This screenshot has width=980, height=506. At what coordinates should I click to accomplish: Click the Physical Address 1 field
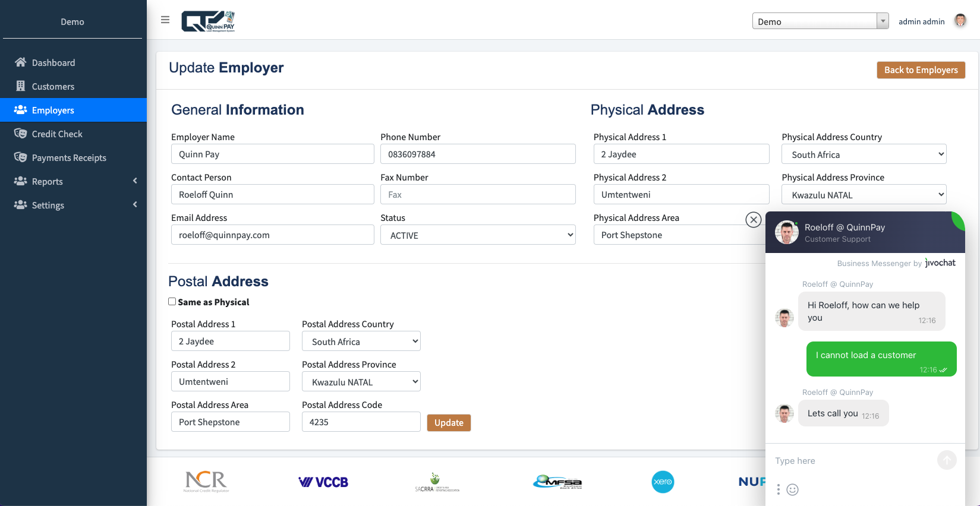click(682, 154)
